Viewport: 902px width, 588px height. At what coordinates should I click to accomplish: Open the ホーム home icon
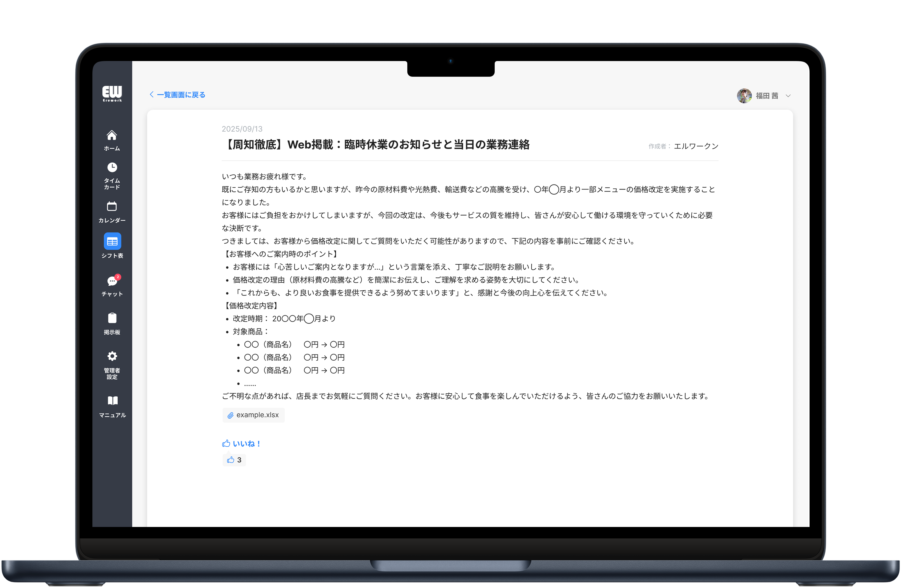[112, 136]
